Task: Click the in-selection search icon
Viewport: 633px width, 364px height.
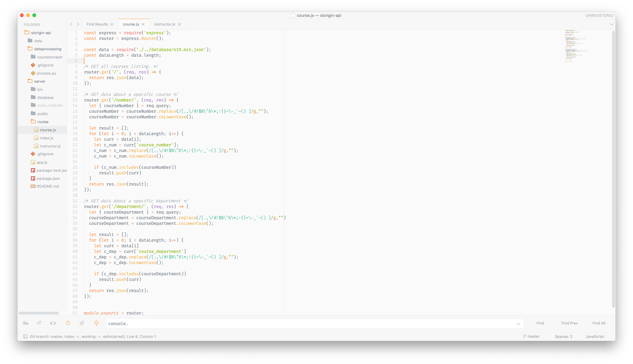Action: pyautogui.click(x=82, y=323)
